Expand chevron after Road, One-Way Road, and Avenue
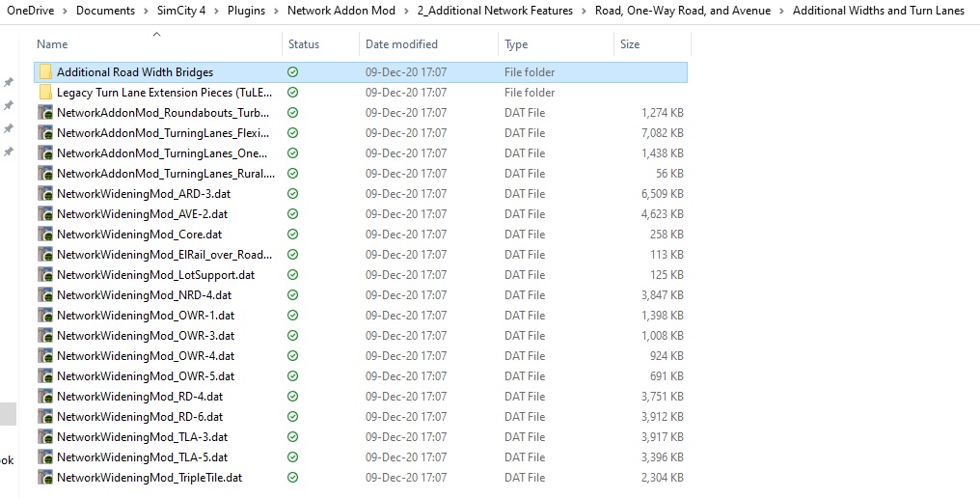This screenshot has height=498, width=980. (782, 11)
